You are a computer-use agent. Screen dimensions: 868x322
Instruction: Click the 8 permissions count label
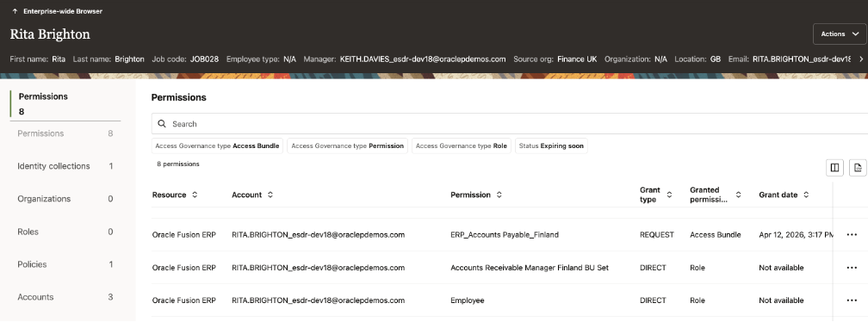pos(178,164)
